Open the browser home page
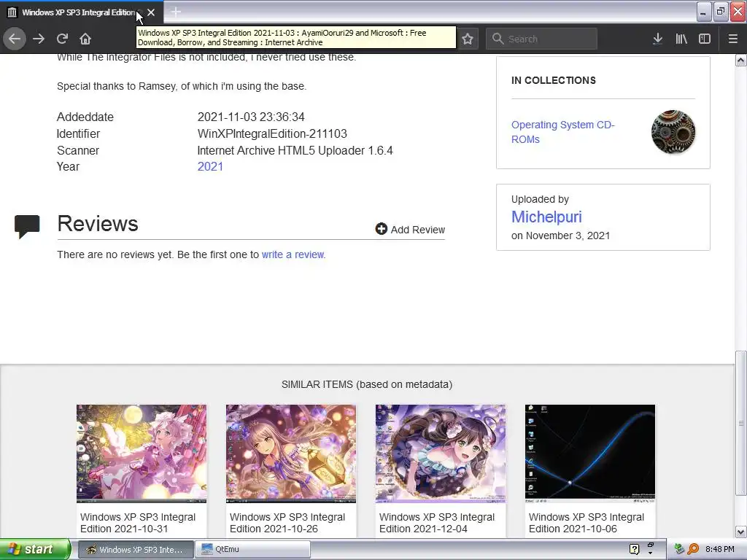 (x=85, y=39)
